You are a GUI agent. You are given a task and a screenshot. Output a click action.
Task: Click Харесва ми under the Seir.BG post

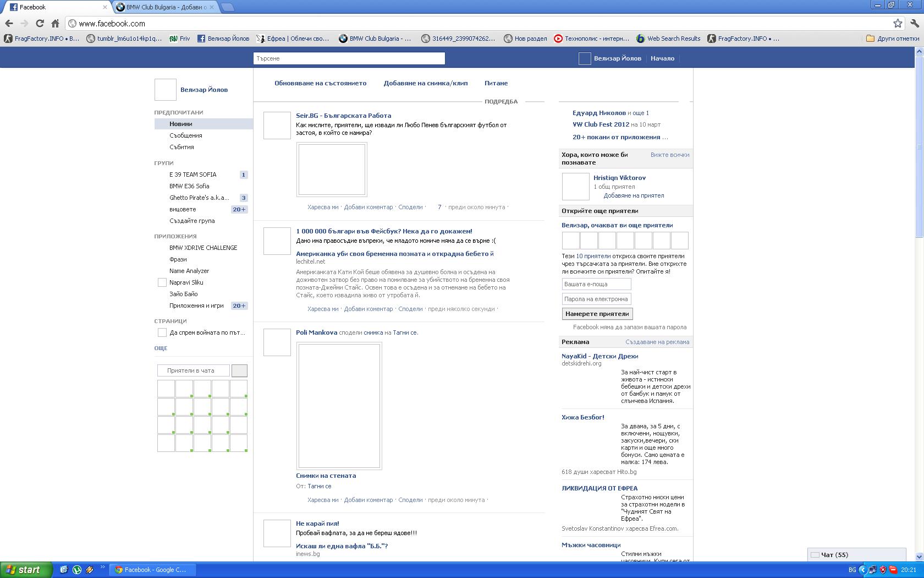point(323,207)
